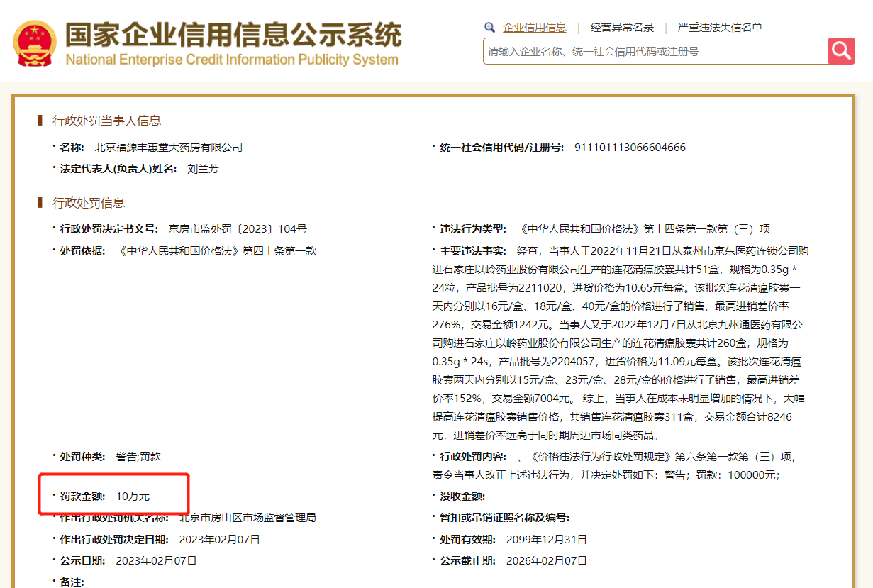Click the decision number 京房市监处罚〔2023〕104号
Screen dimensions: 873x588
(x=238, y=229)
